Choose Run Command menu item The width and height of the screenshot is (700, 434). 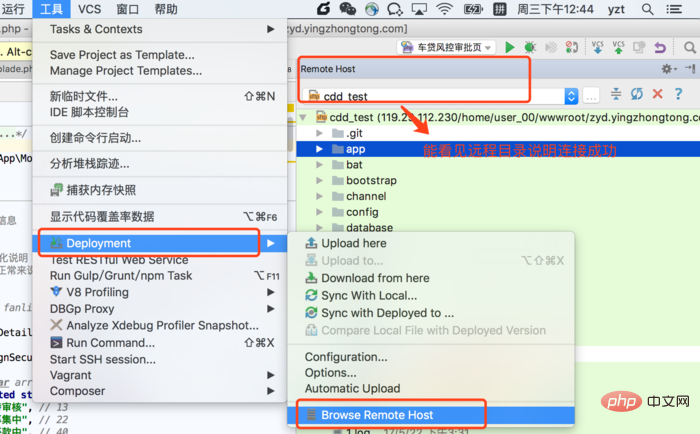[160, 342]
